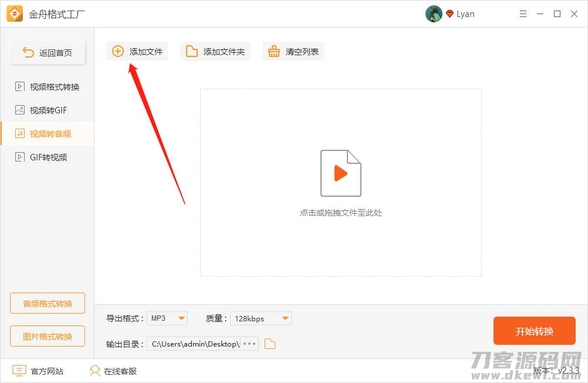Click 返回首页 to go home

(x=47, y=52)
